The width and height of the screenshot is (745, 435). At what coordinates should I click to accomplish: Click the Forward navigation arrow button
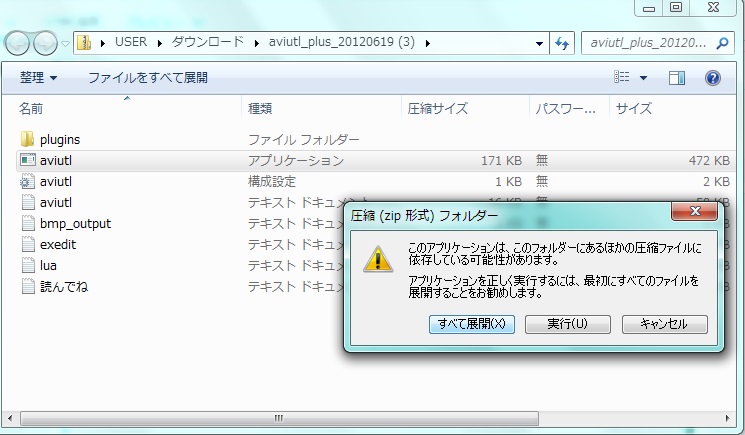click(x=45, y=43)
